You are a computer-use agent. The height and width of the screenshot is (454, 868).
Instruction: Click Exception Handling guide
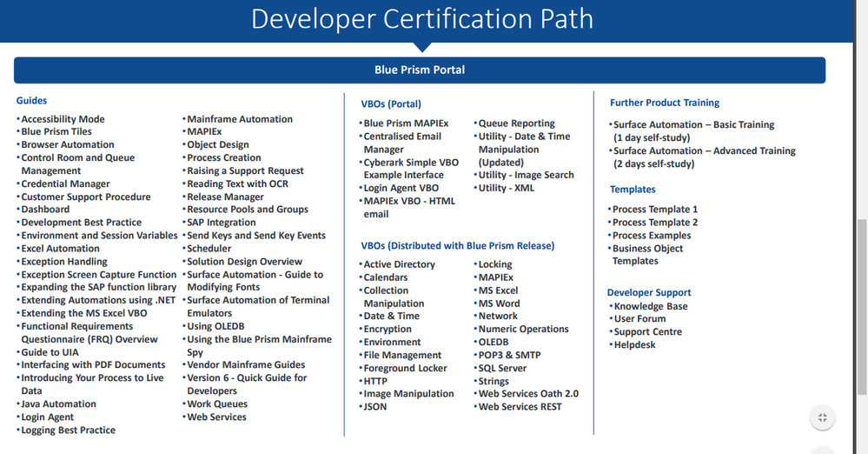point(64,261)
